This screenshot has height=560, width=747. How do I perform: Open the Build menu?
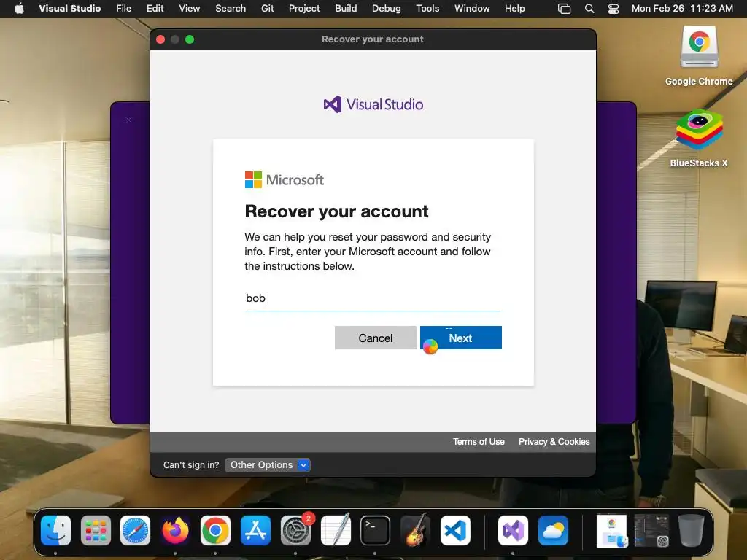pyautogui.click(x=346, y=8)
